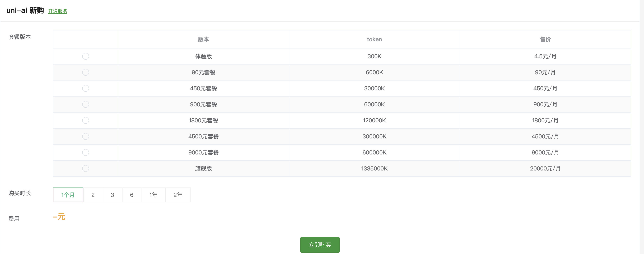
Task: Choose 2 months purchase duration
Action: pos(93,195)
